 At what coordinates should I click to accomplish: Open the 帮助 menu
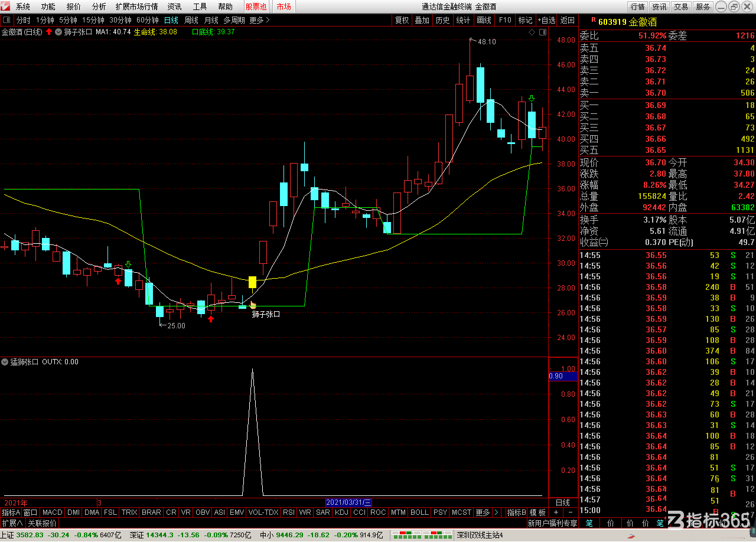coord(225,7)
